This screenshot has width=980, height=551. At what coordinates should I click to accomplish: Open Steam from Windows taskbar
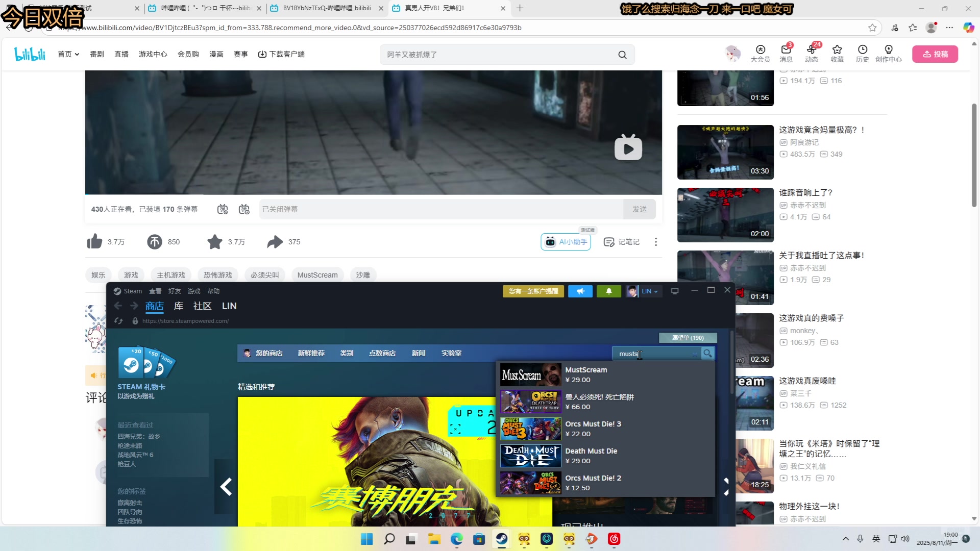click(x=502, y=539)
